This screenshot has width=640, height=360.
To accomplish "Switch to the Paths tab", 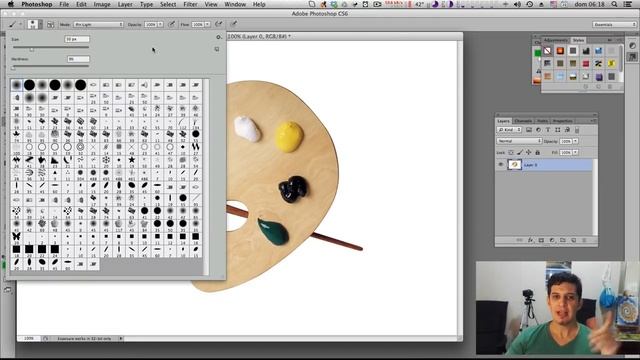I will (x=542, y=121).
